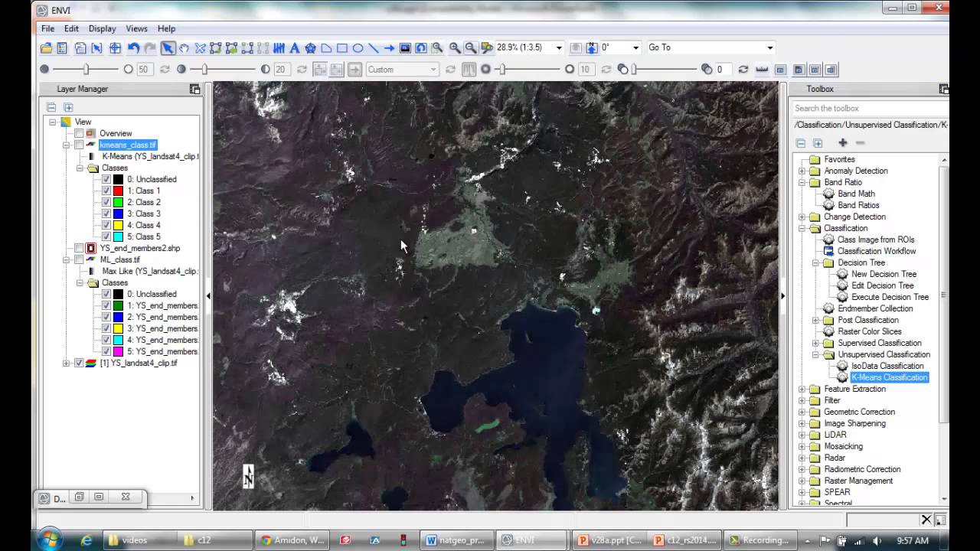
Task: Open Internet Explorer from the taskbar
Action: pos(87,540)
